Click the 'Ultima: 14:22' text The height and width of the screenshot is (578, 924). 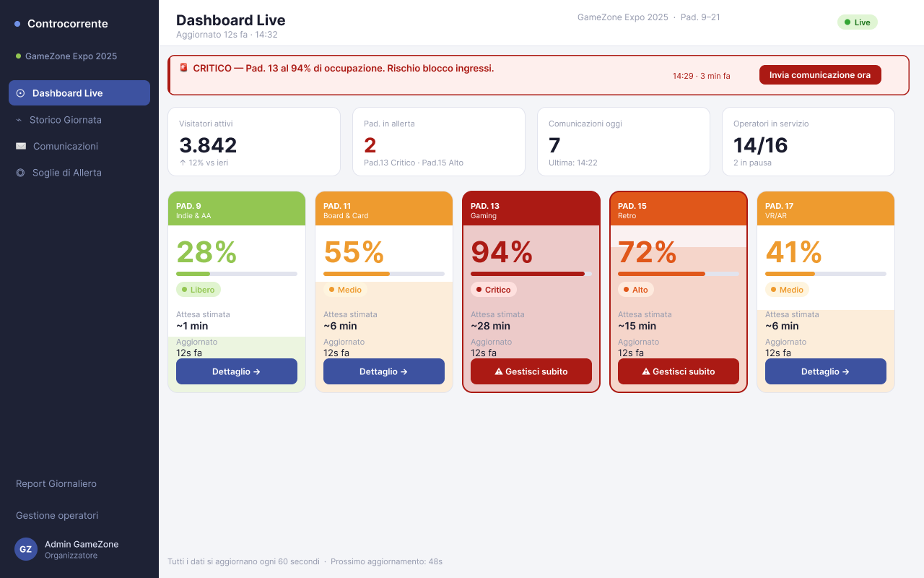(573, 163)
